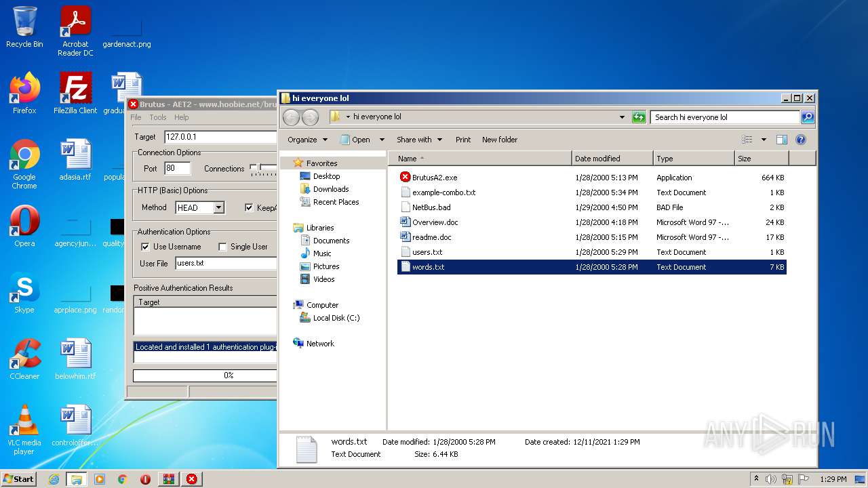
Task: Click the volume speaker tray icon
Action: click(771, 479)
